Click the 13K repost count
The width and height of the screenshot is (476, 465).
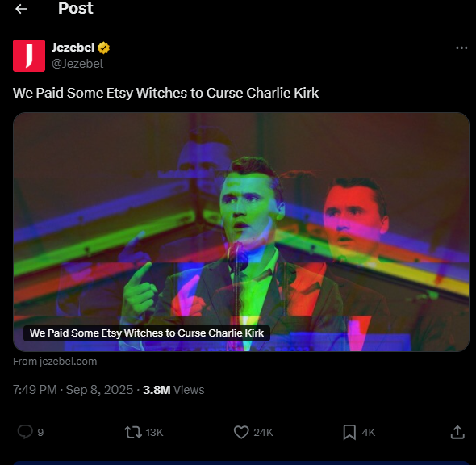[154, 432]
